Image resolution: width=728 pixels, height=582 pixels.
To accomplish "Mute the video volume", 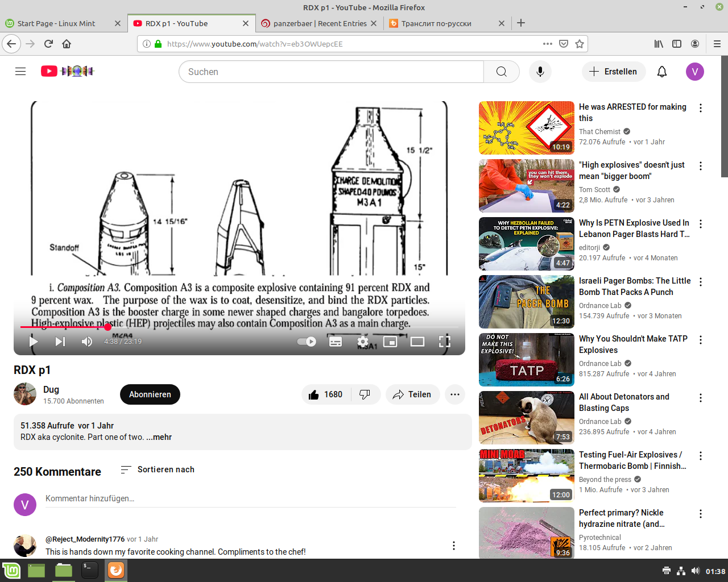I will pos(87,342).
